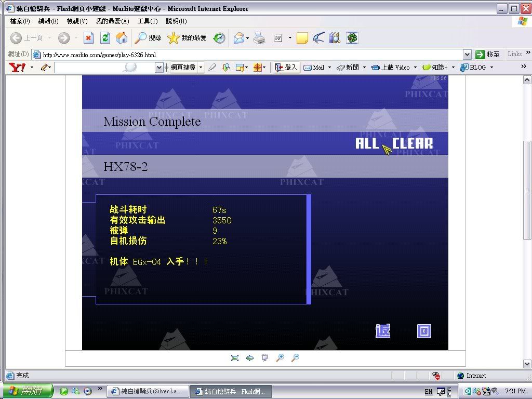Viewport: 532px width, 399px height.
Task: Go to the Home page icon
Action: pyautogui.click(x=122, y=38)
